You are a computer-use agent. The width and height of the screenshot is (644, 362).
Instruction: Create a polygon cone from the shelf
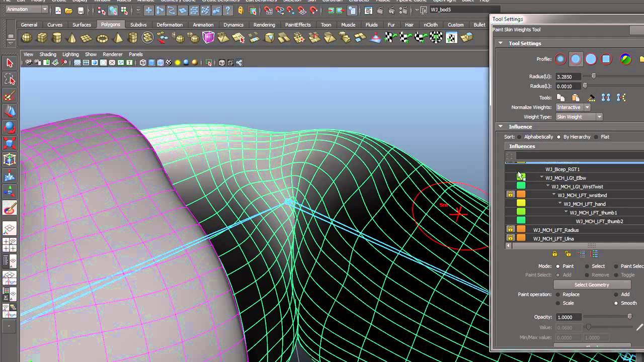pos(72,38)
